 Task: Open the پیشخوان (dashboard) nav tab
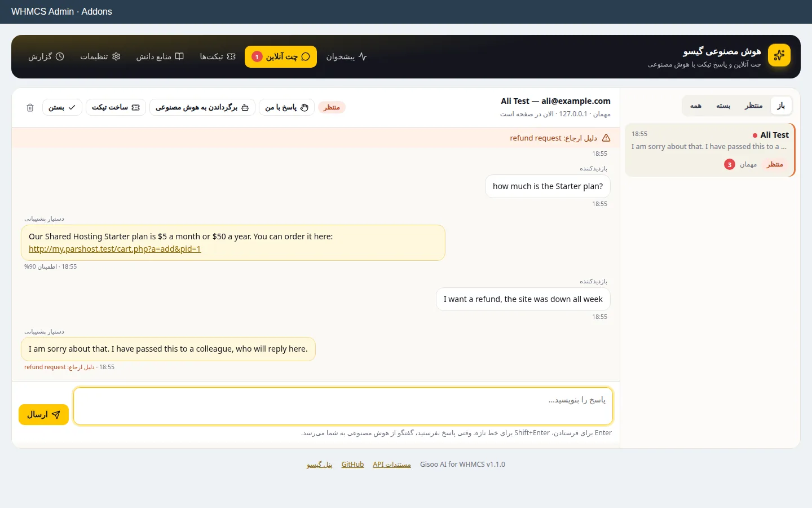tap(346, 56)
